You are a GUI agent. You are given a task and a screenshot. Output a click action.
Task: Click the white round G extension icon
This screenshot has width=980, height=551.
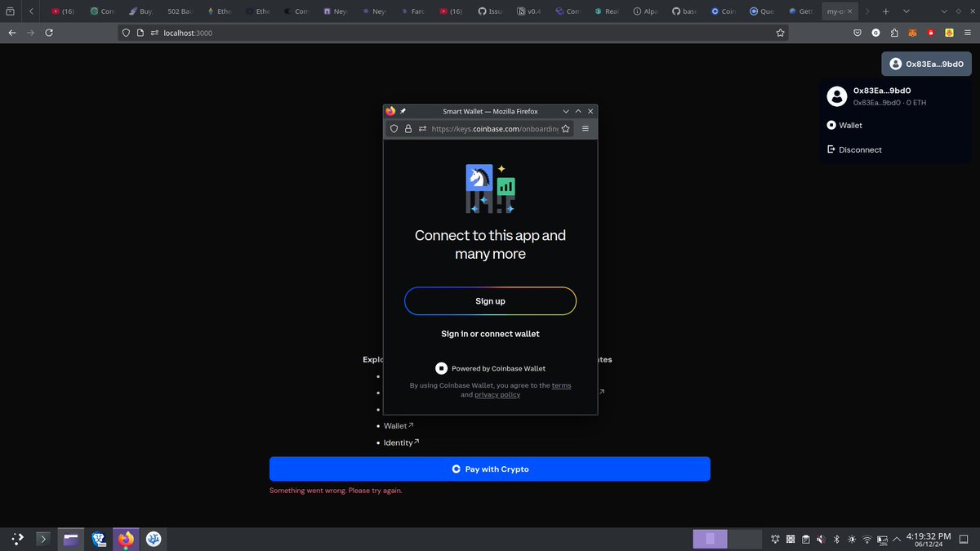coord(875,33)
